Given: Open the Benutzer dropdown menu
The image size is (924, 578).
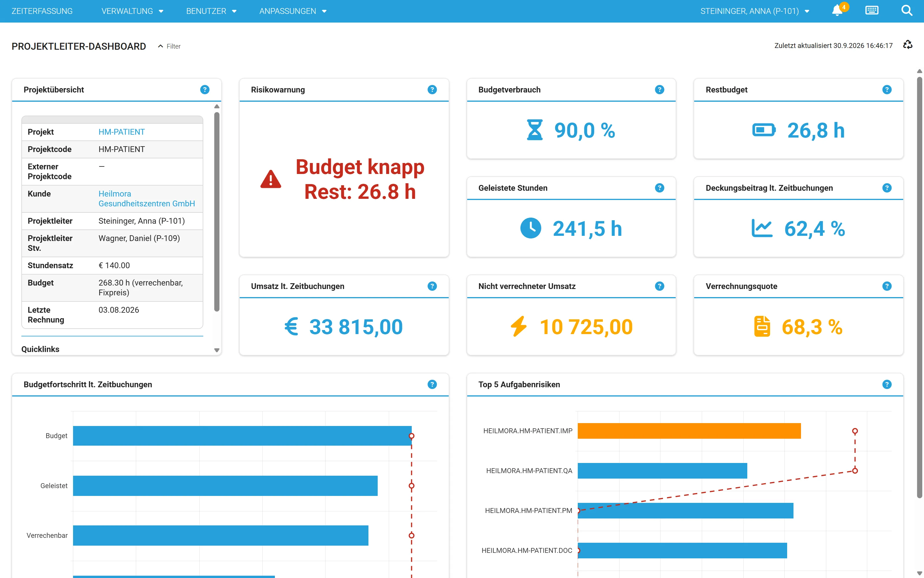Looking at the screenshot, I should coord(211,11).
